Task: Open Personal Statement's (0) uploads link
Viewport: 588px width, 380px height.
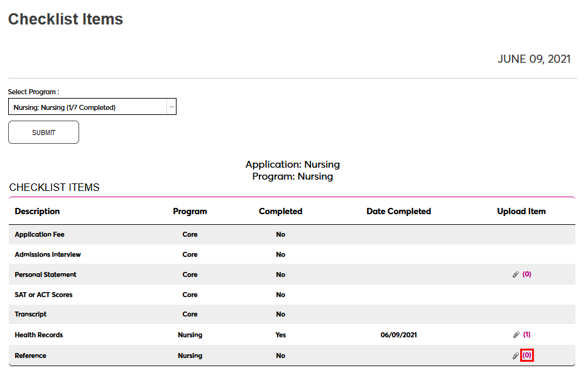Action: pyautogui.click(x=527, y=274)
